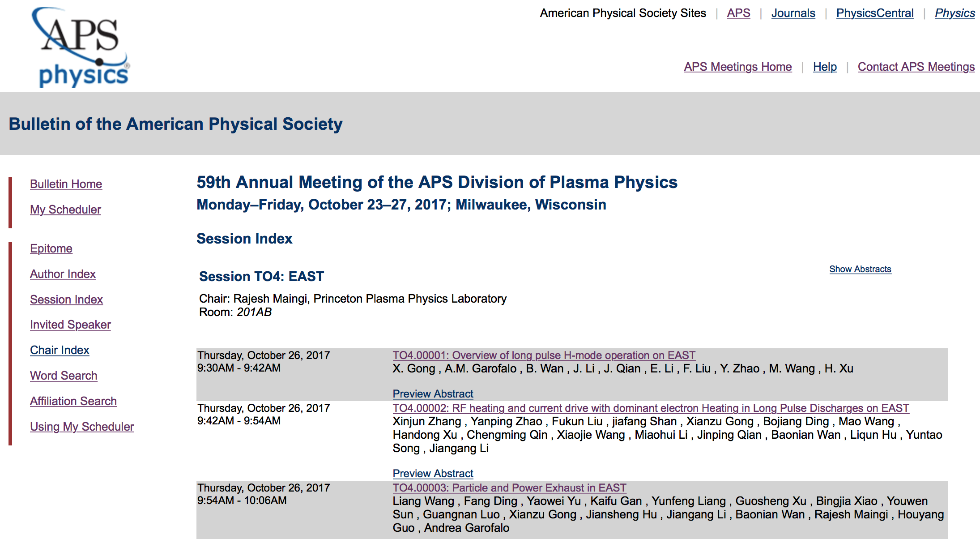The image size is (980, 539).
Task: Click the Help link
Action: click(x=825, y=67)
